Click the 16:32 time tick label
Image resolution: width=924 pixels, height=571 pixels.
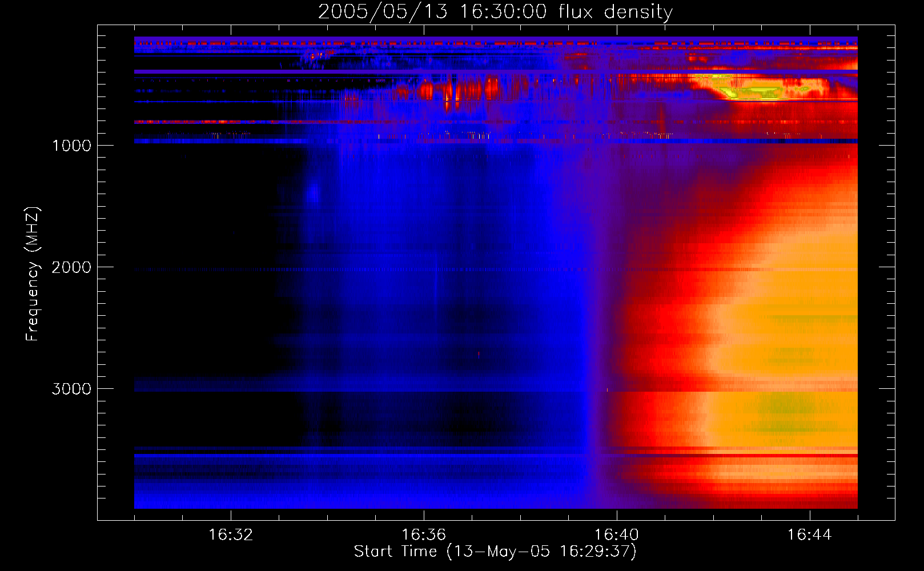(231, 535)
